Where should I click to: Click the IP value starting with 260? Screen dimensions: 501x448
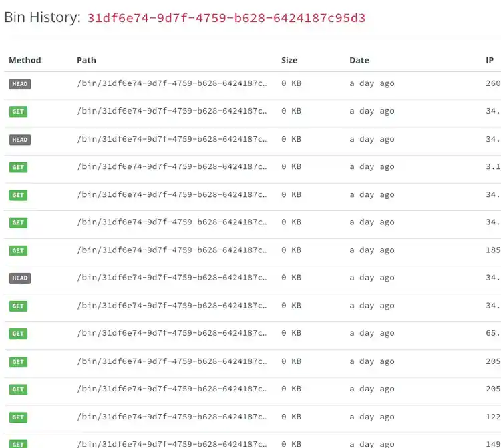(x=493, y=83)
